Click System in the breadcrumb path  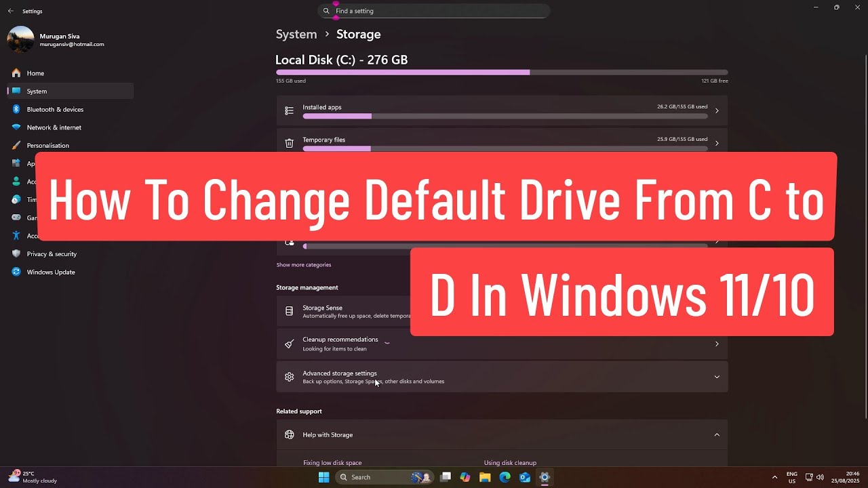(x=296, y=34)
